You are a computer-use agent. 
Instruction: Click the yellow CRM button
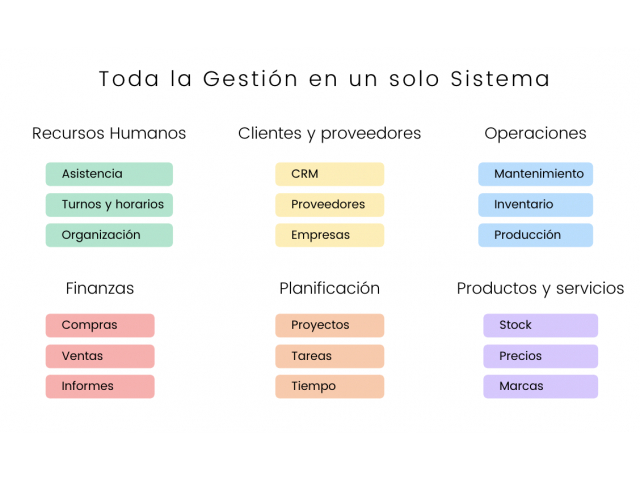pos(329,174)
